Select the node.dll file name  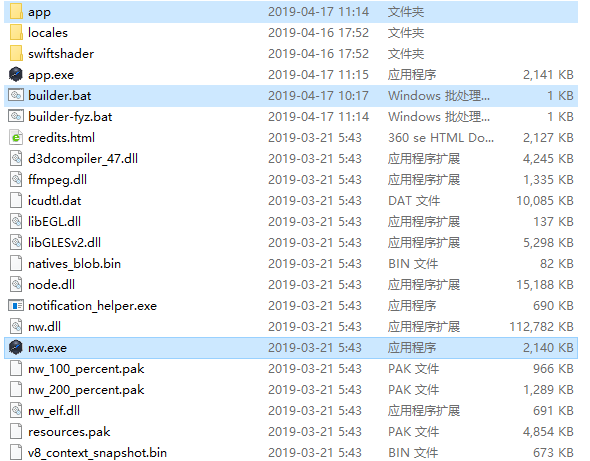(x=51, y=285)
